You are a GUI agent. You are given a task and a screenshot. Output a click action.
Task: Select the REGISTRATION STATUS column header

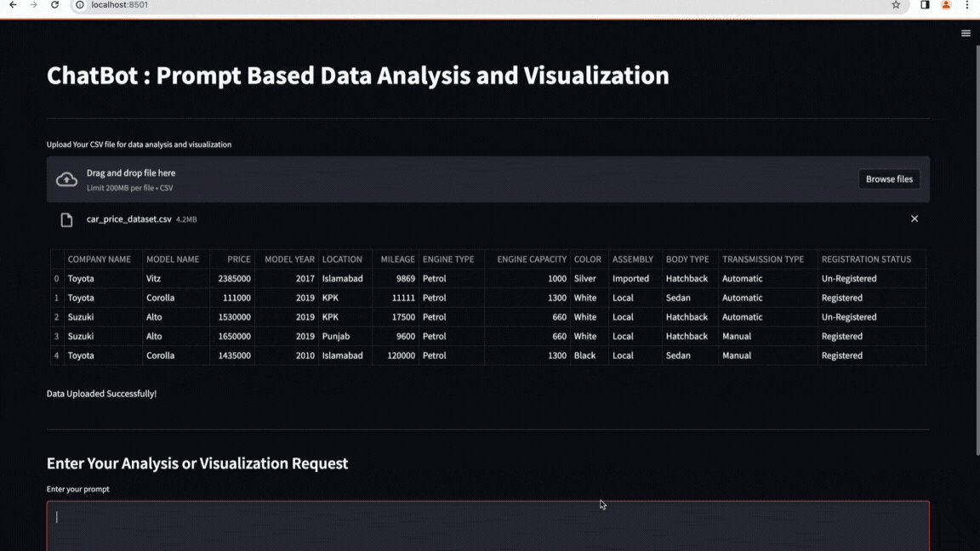pos(866,259)
